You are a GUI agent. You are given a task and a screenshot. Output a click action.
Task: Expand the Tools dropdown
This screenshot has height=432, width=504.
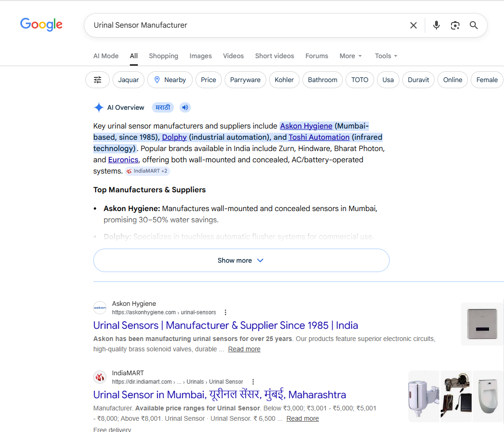[x=386, y=56]
